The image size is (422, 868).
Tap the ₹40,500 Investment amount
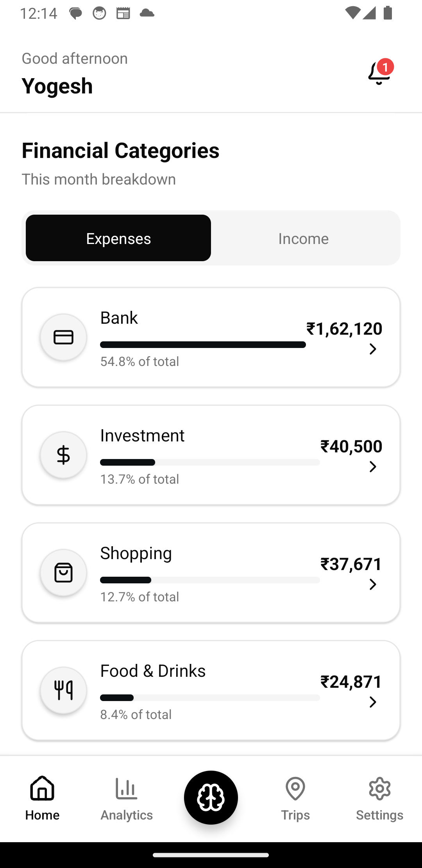coord(351,446)
